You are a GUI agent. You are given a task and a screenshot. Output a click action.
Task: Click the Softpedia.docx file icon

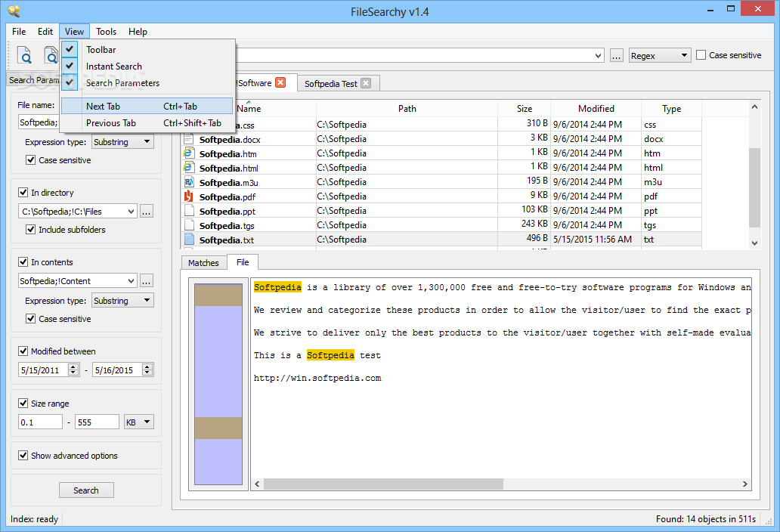pos(188,139)
